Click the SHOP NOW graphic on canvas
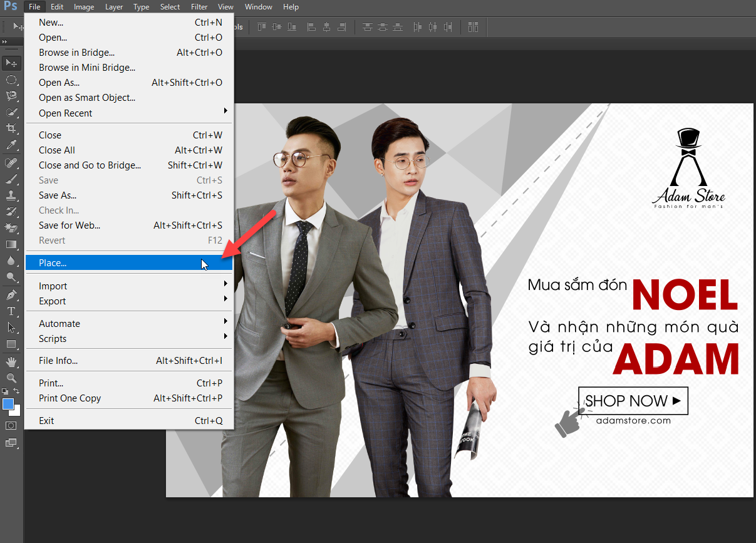This screenshot has height=543, width=756. click(633, 401)
